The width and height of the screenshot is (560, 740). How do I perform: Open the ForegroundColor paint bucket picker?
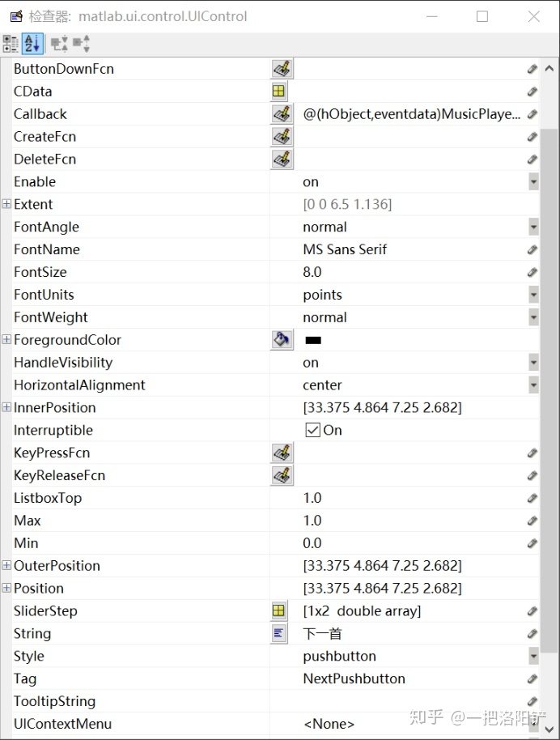282,340
